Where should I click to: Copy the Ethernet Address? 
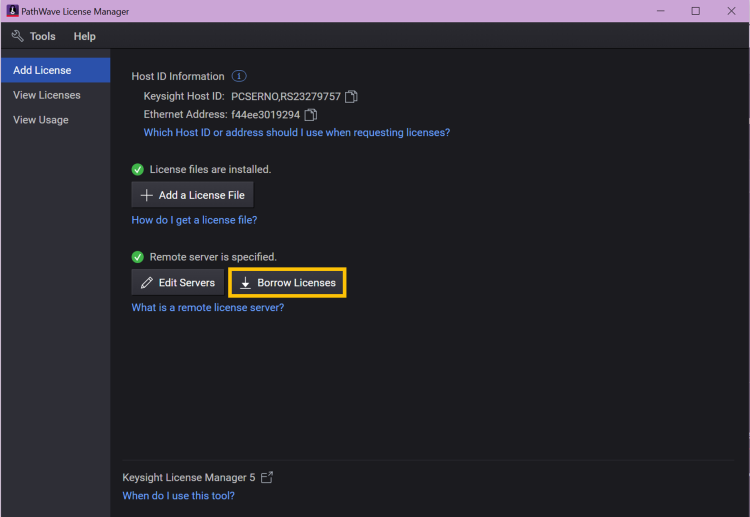tap(310, 115)
